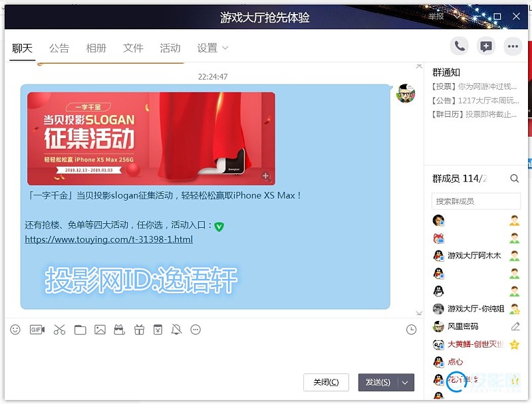Click the green safe-link shield icon
The height and width of the screenshot is (404, 532).
219,227
